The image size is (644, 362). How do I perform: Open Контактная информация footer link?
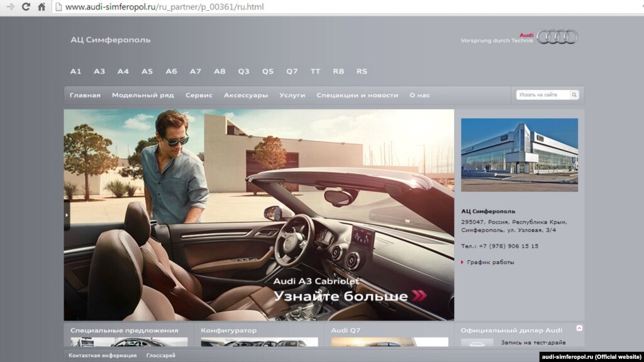click(x=103, y=356)
